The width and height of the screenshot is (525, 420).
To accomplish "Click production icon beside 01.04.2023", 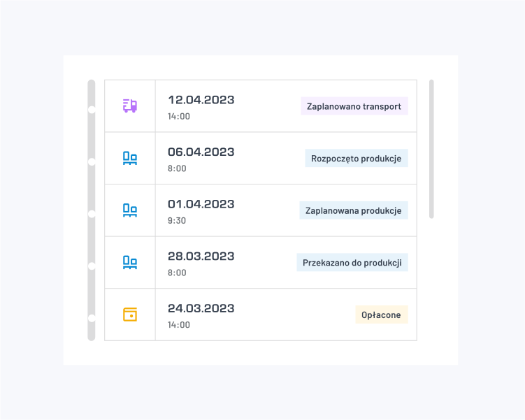I will point(130,210).
